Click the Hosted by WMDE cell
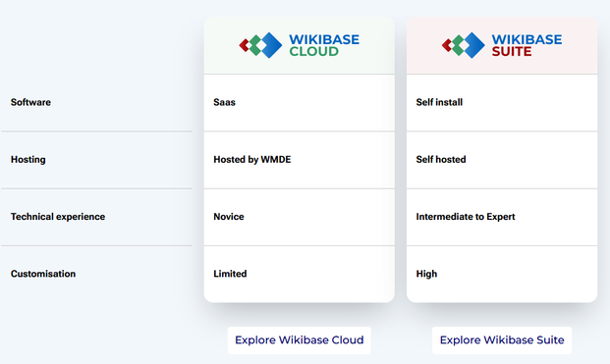610x364 pixels. [300, 160]
